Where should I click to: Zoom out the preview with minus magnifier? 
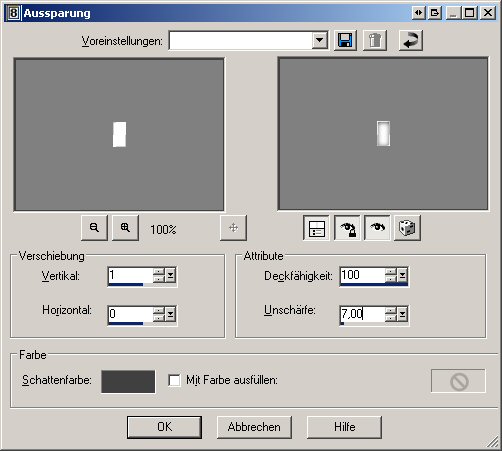pos(94,228)
